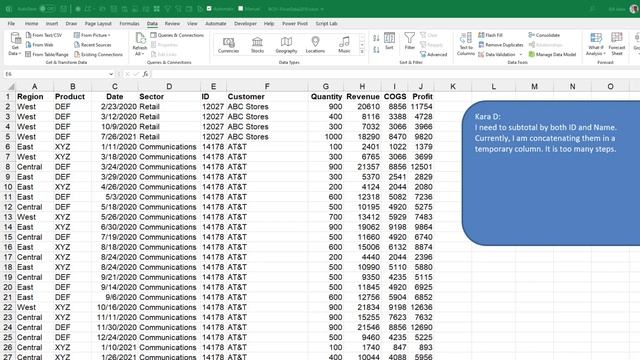Screen dimensions: 640x360
Task: Toggle the AutoSave switch
Action: point(47,9)
